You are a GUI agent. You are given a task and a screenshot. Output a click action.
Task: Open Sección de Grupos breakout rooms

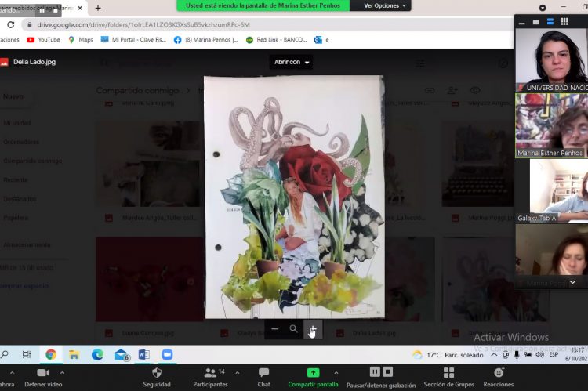448,377
